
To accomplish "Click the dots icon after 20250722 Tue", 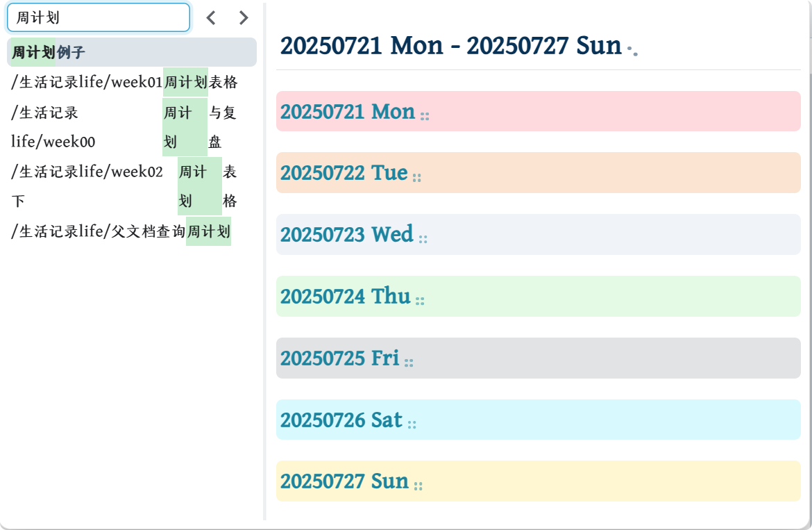I will (417, 177).
